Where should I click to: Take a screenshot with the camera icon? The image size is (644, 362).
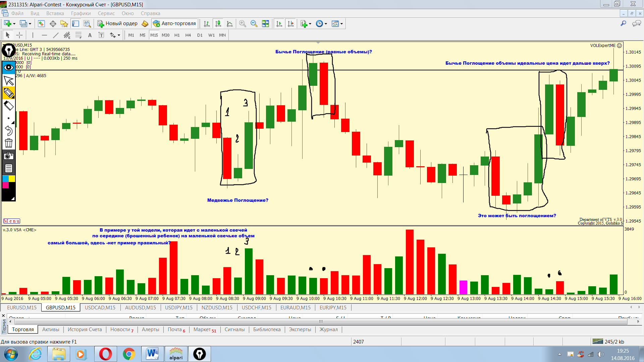click(x=8, y=156)
